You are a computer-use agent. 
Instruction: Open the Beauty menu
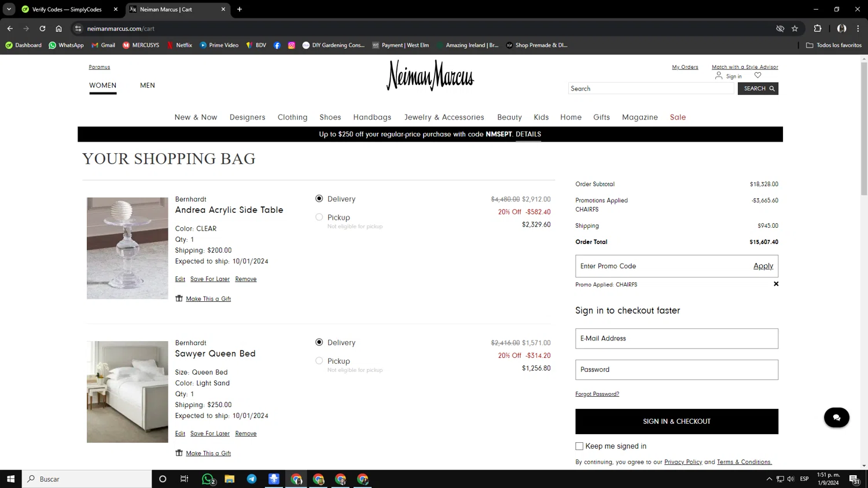509,117
